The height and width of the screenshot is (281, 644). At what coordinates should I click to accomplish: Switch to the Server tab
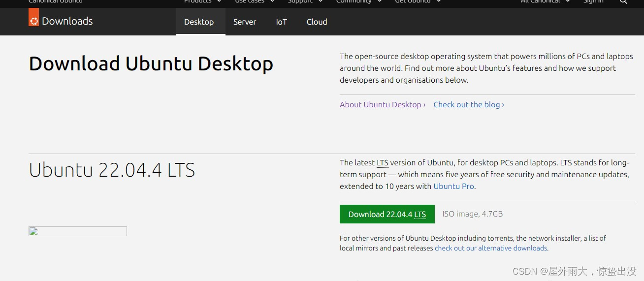click(x=245, y=22)
